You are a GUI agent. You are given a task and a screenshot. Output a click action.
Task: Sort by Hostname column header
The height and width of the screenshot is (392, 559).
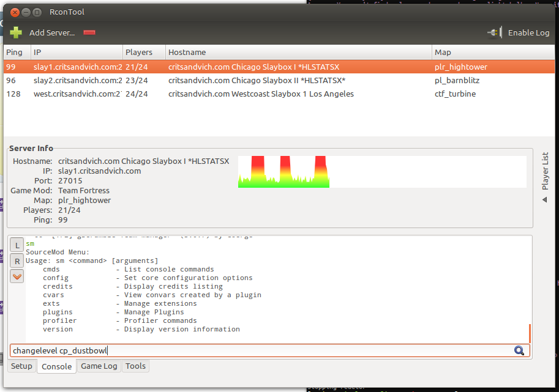tap(299, 52)
